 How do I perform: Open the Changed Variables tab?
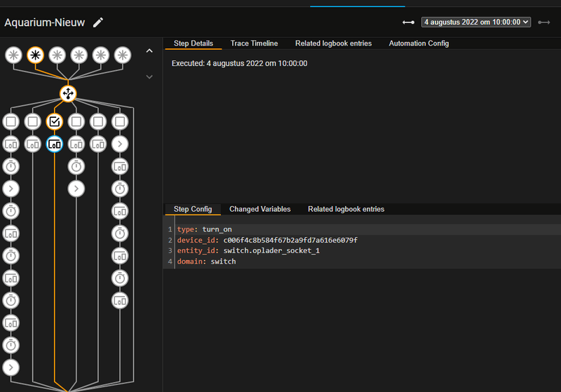[259, 209]
